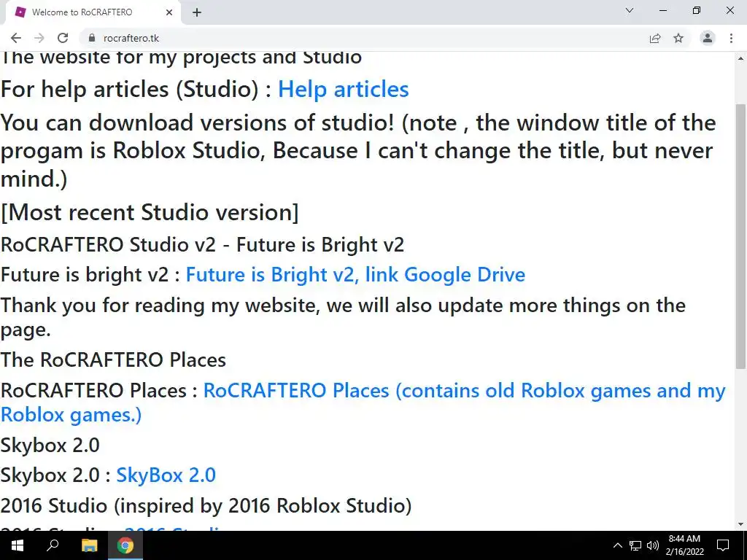Image resolution: width=747 pixels, height=560 pixels.
Task: Click the text '[Most recent Studio version]'
Action: [x=150, y=212]
